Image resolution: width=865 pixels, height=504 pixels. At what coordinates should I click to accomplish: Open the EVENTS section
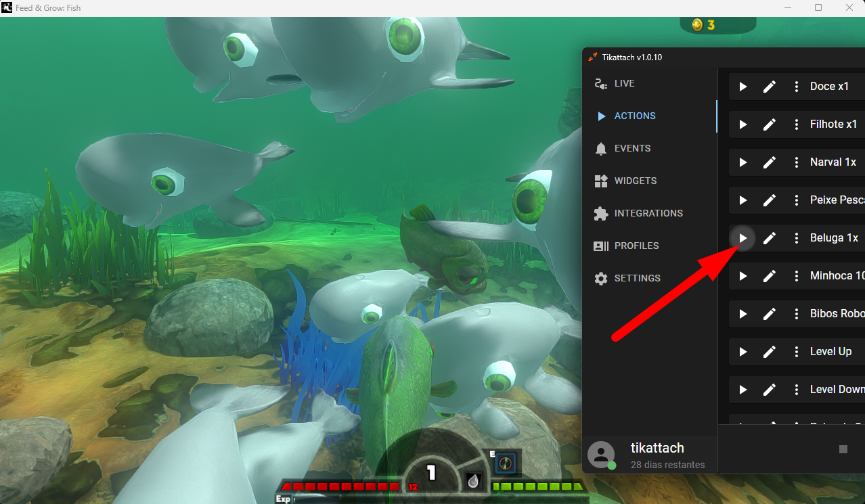[x=650, y=149]
